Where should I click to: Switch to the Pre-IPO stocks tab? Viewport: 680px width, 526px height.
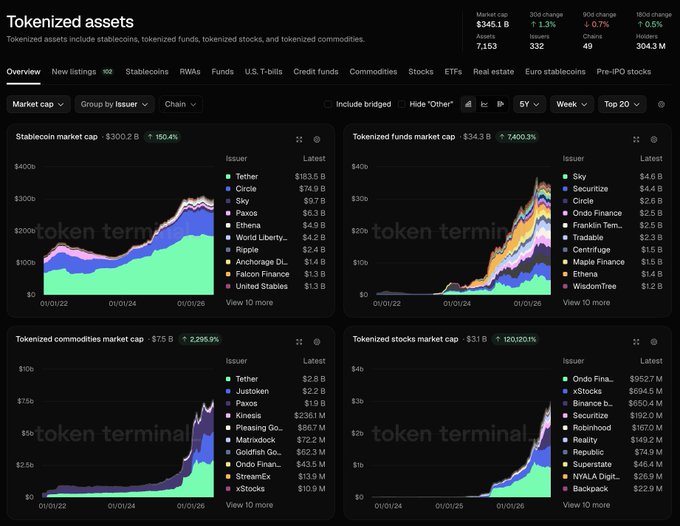624,72
